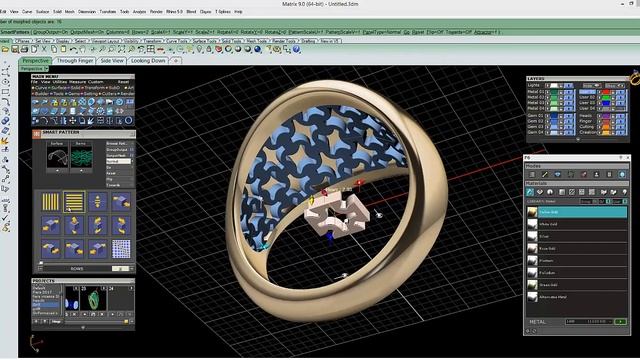Click the blue render sphere icon in toolbar
Image resolution: width=640 pixels, height=360 pixels.
coord(258,49)
